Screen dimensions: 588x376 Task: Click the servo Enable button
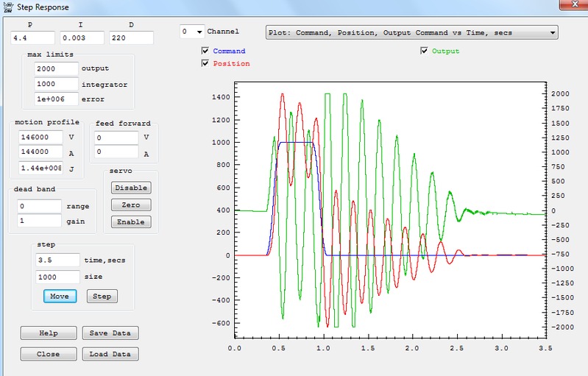tap(131, 221)
